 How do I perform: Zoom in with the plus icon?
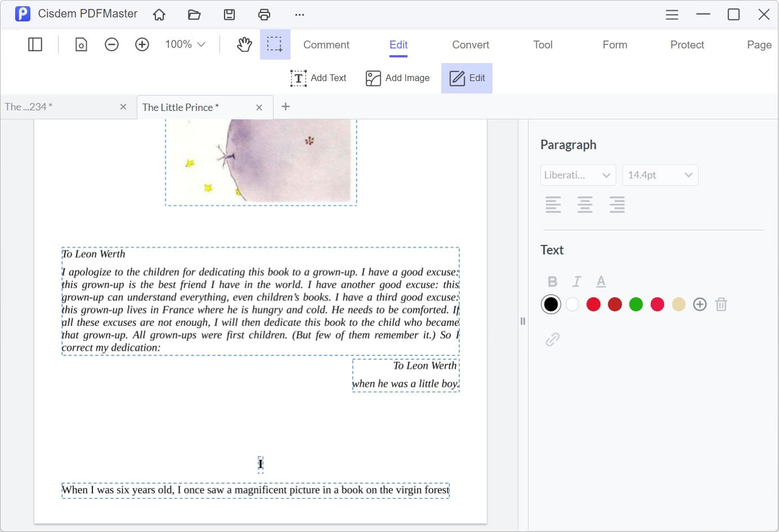[142, 44]
